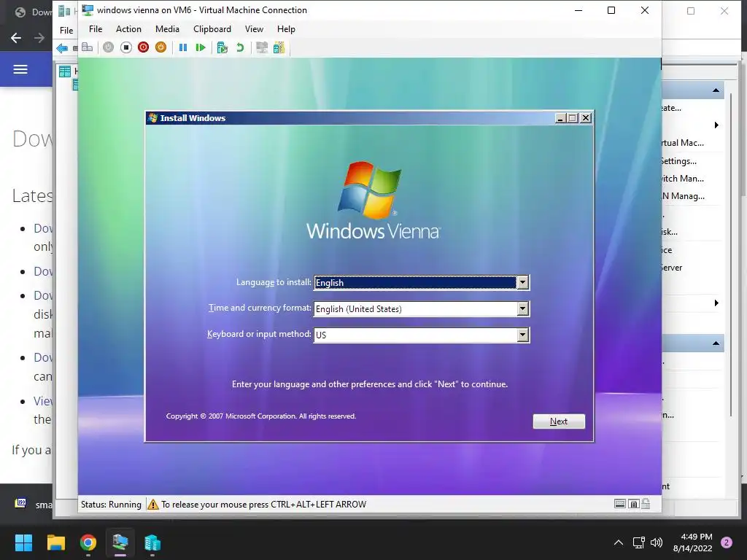Expand the Keyboard or input method dropdown

(x=522, y=335)
